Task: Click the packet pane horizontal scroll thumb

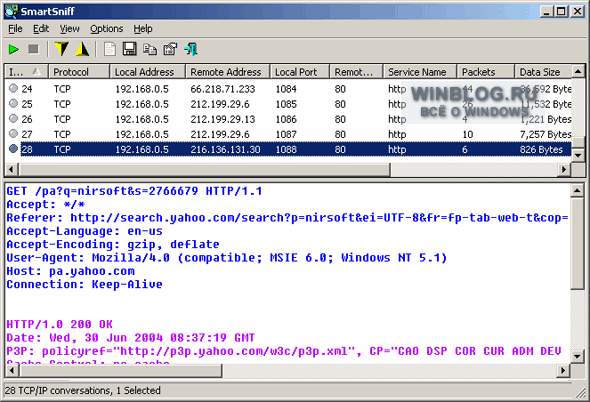Action: tap(120, 371)
